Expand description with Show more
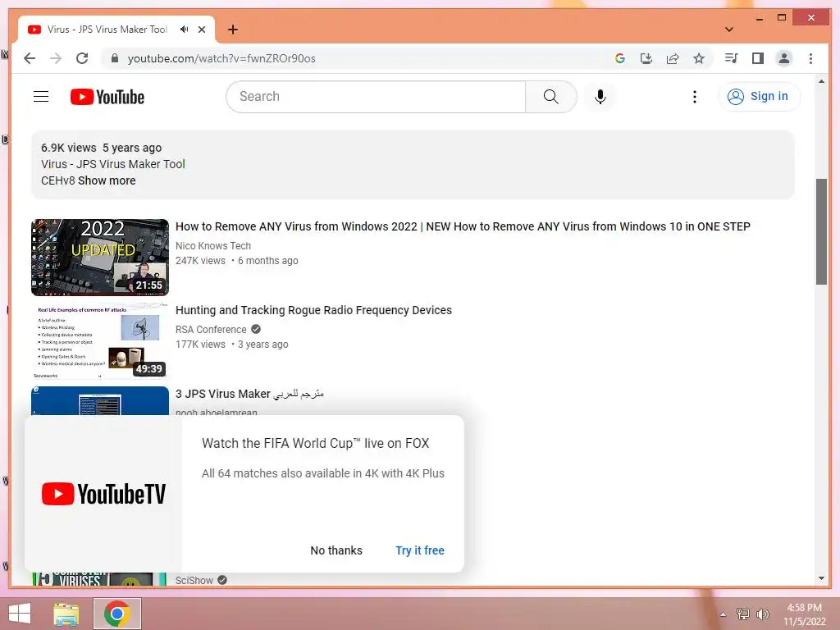840x630 pixels. [107, 180]
